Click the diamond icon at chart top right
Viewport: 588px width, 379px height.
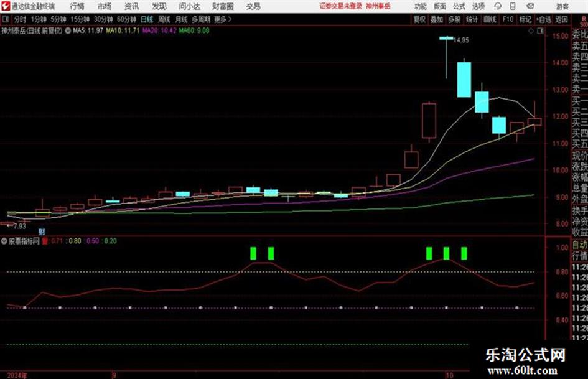click(x=531, y=31)
